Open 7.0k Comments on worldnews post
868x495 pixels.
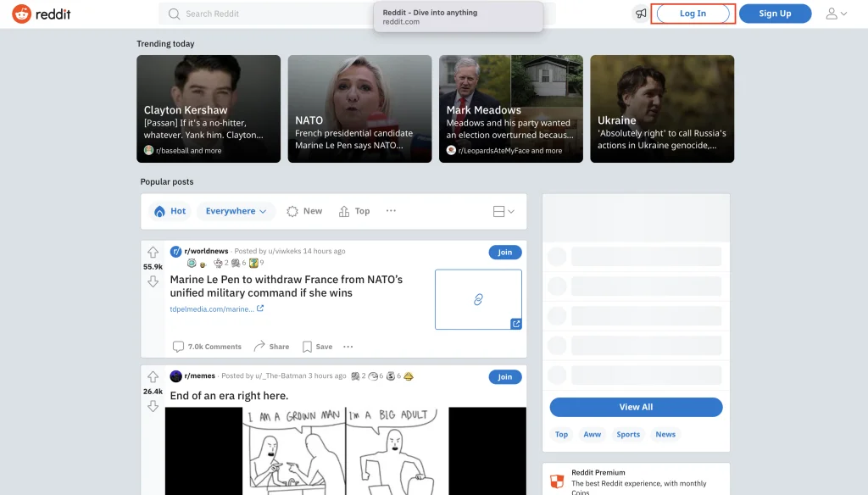(x=207, y=347)
